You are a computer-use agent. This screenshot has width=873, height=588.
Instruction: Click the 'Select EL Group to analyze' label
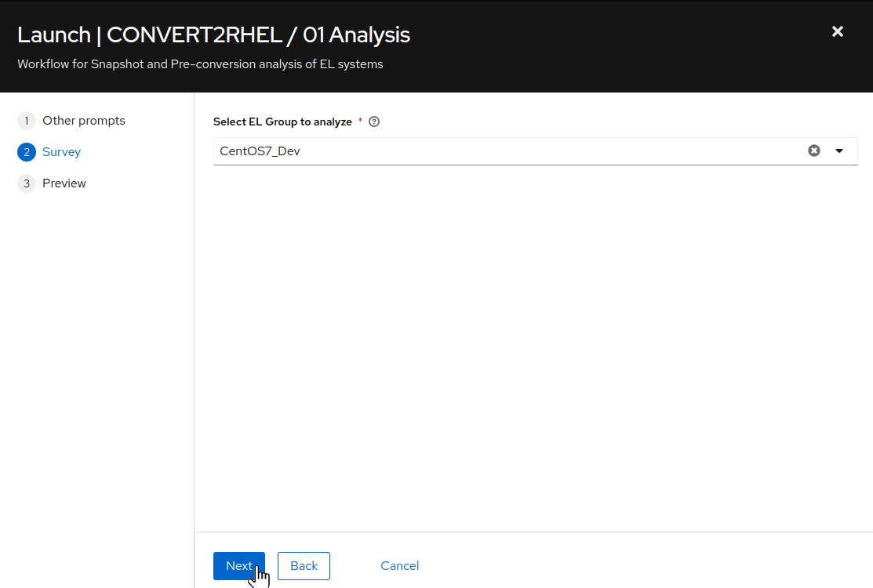click(282, 122)
